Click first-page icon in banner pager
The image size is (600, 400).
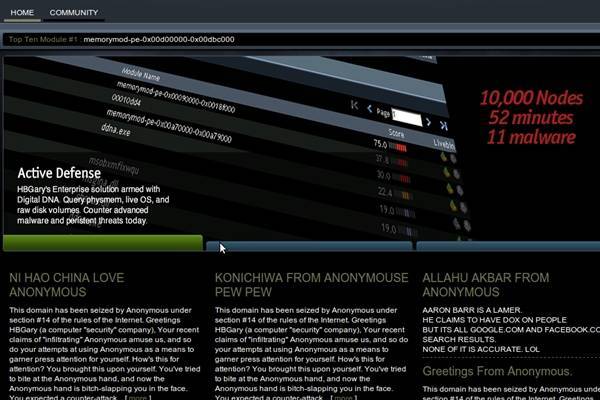click(x=354, y=105)
